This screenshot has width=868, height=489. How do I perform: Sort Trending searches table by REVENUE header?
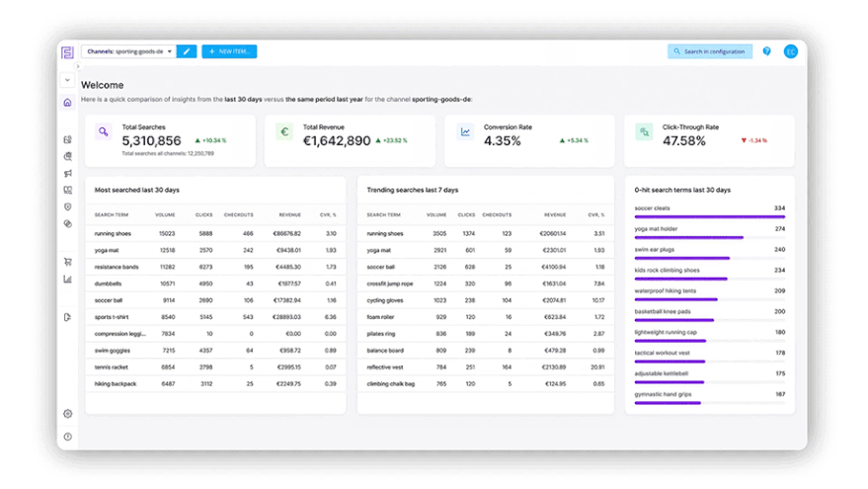tap(555, 215)
